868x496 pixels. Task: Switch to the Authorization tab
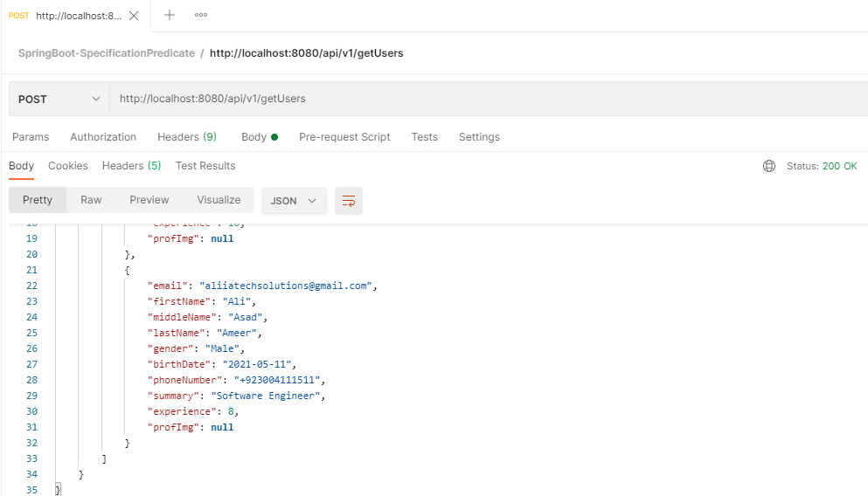(103, 136)
